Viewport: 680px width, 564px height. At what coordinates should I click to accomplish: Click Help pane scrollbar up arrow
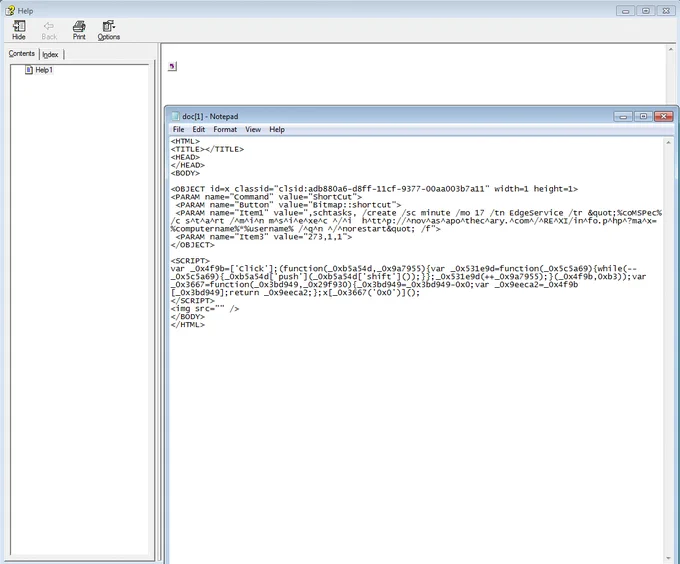coord(671,49)
